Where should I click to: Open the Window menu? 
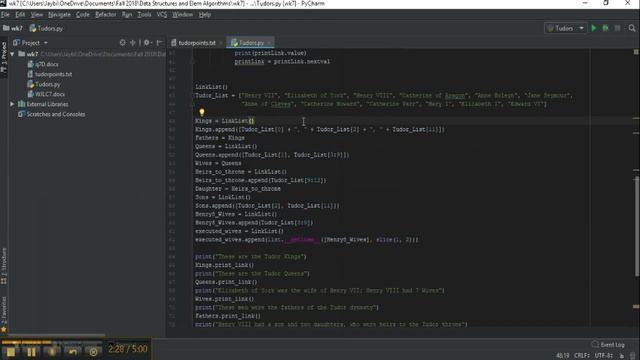(182, 14)
